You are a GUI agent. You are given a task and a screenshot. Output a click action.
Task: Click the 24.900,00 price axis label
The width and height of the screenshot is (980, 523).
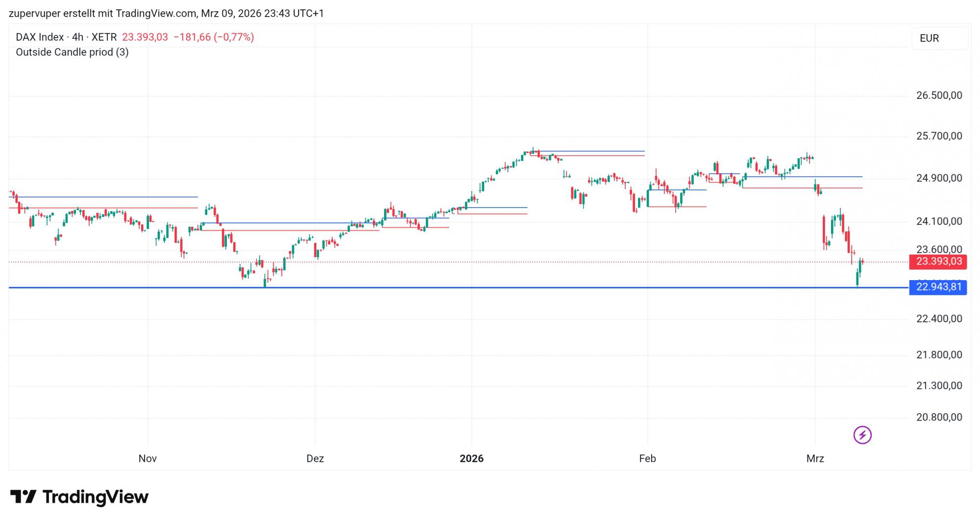coord(939,178)
